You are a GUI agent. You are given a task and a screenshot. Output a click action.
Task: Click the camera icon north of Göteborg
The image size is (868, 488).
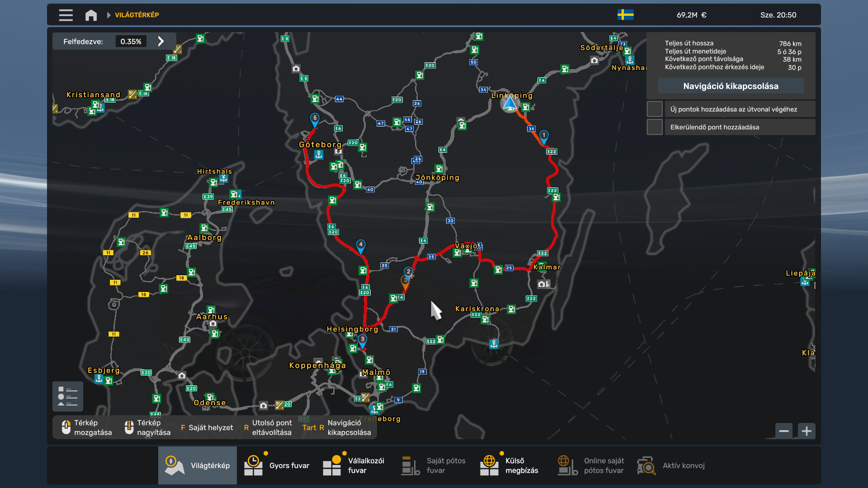[296, 69]
